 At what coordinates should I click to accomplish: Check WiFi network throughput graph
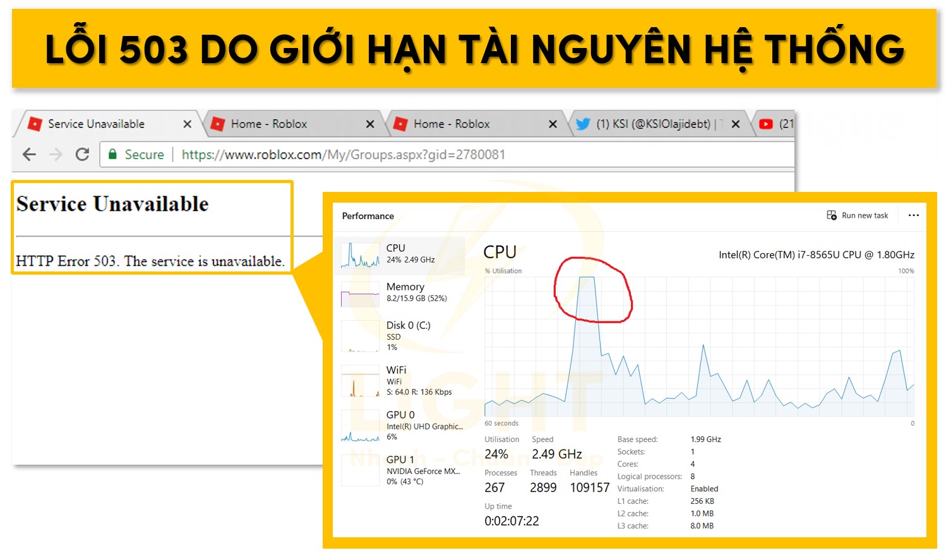click(x=404, y=379)
